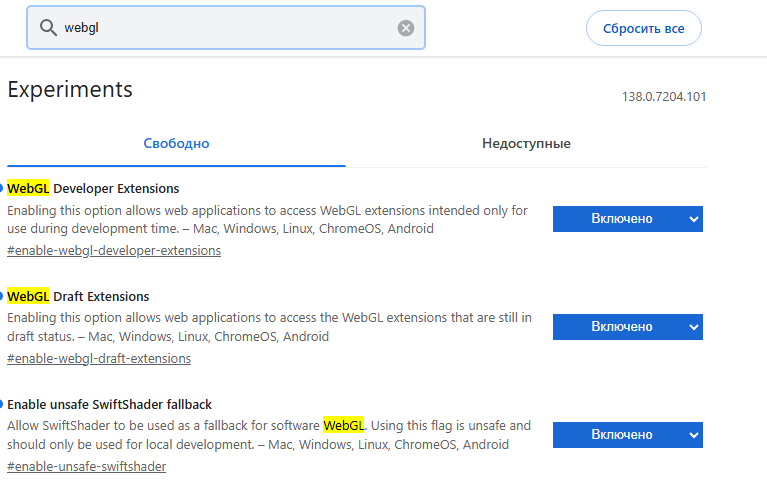Screen dimensions: 767x500
Task: Select the WebGL Developer Extensions title
Action: pos(94,188)
